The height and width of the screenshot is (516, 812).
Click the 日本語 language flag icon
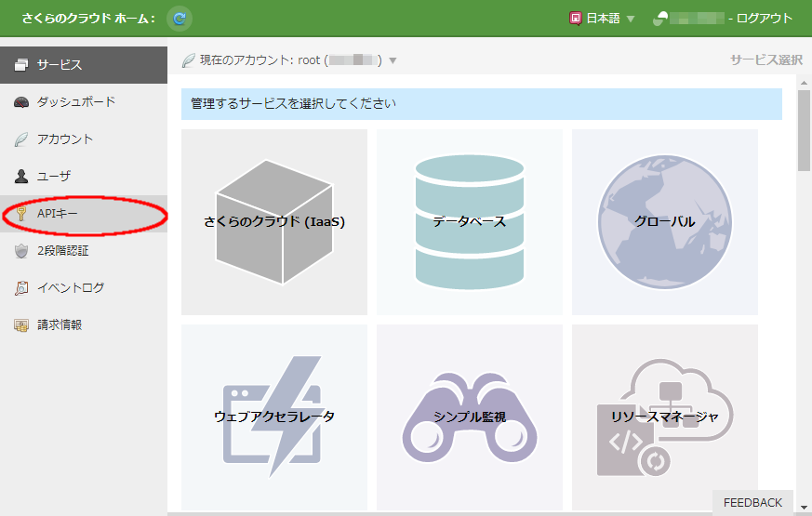point(576,19)
